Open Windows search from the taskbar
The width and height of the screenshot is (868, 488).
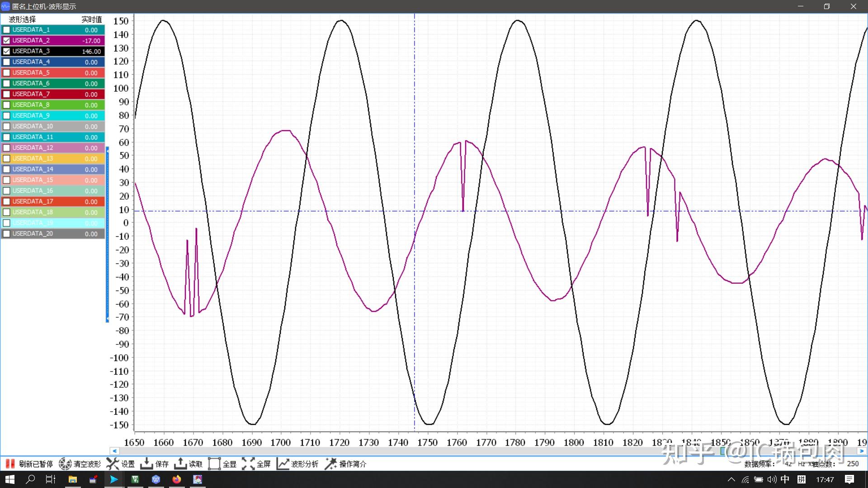(x=30, y=479)
